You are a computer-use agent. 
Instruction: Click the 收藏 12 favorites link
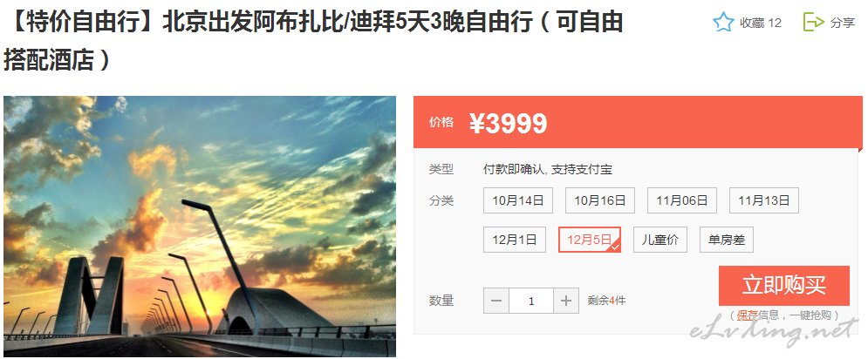coord(761,23)
